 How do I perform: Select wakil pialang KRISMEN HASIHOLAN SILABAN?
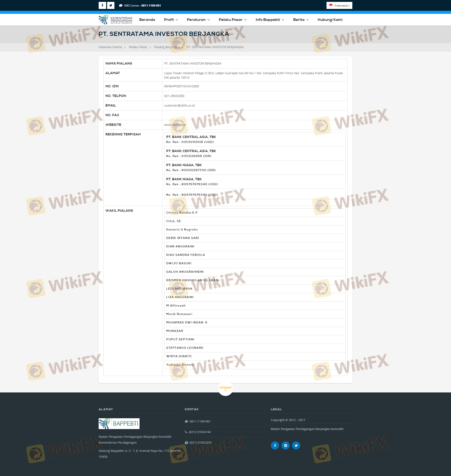[x=255, y=280]
